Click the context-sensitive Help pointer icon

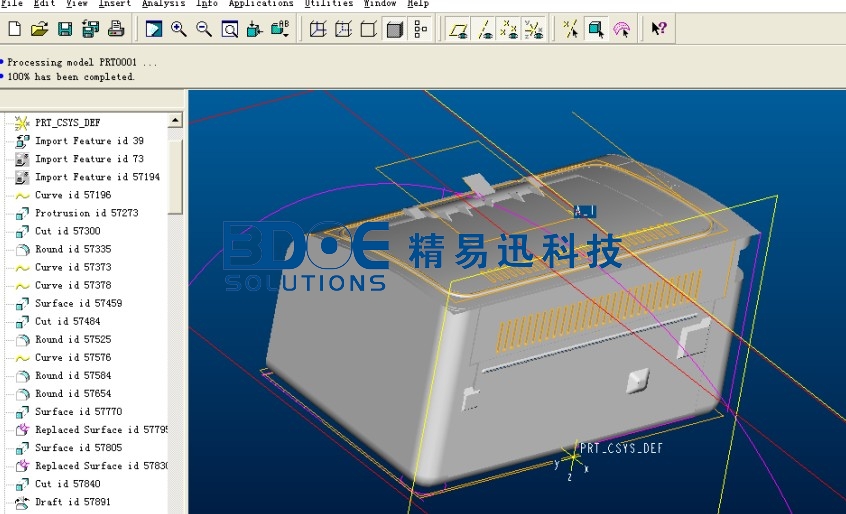658,29
